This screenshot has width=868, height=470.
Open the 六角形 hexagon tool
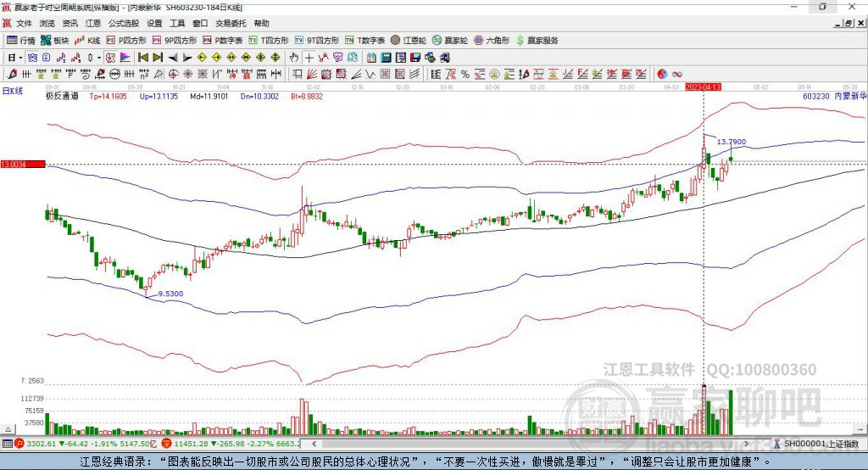(x=492, y=40)
